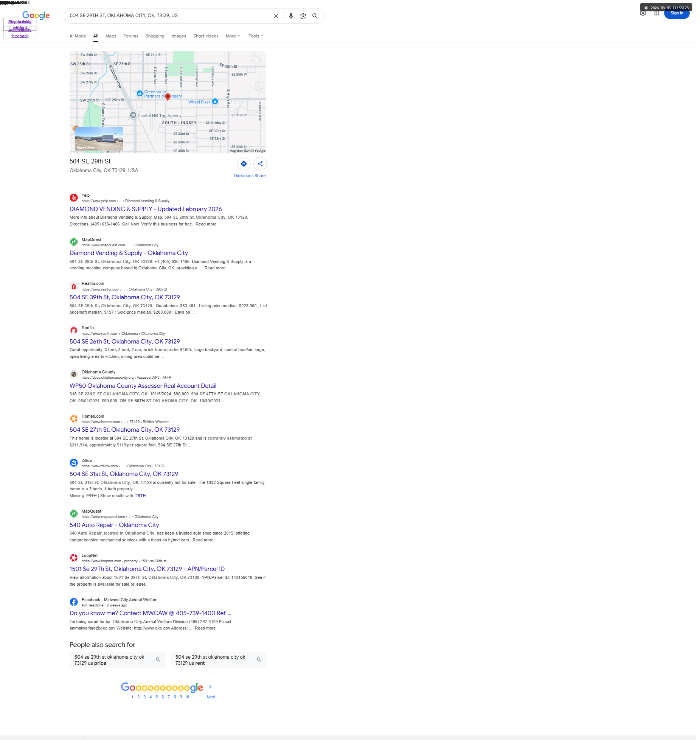
Task: Click Read more on Yelp snippet
Action: 206,224
